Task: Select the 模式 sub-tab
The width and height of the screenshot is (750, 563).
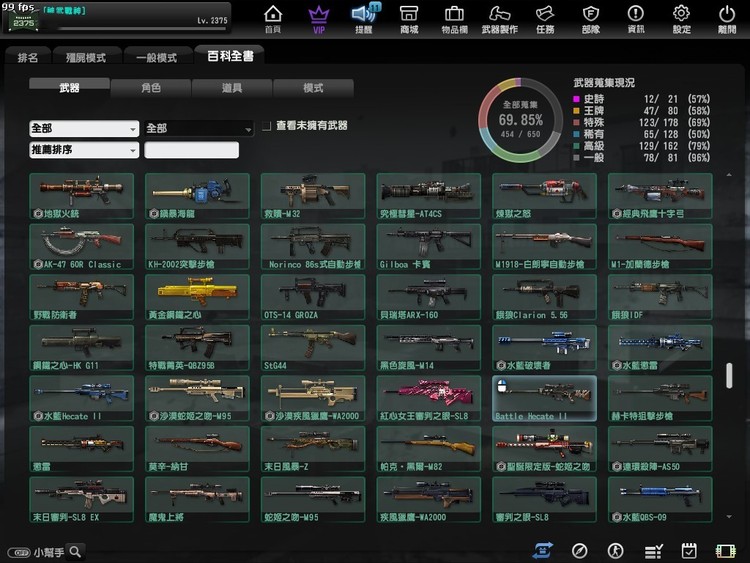Action: (313, 88)
